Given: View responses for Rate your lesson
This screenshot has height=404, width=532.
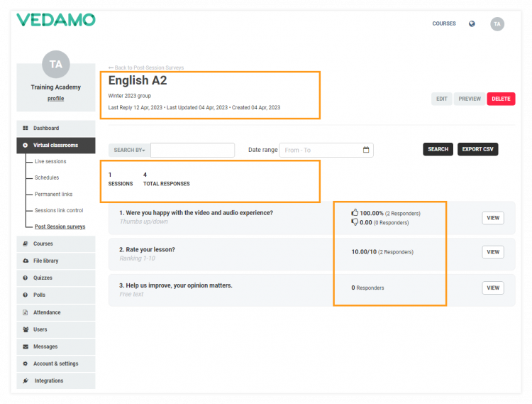Looking at the screenshot, I should [493, 252].
